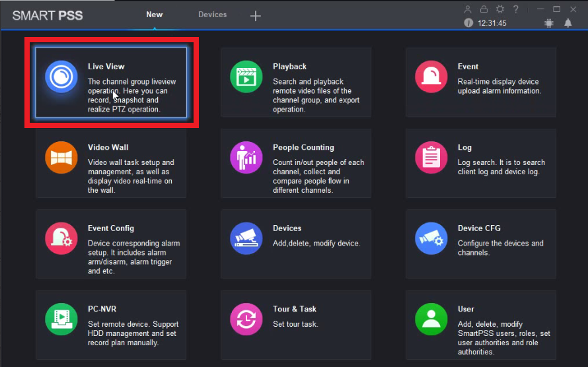Click the green User person icon
Screen dimensions: 588x367
(x=431, y=319)
